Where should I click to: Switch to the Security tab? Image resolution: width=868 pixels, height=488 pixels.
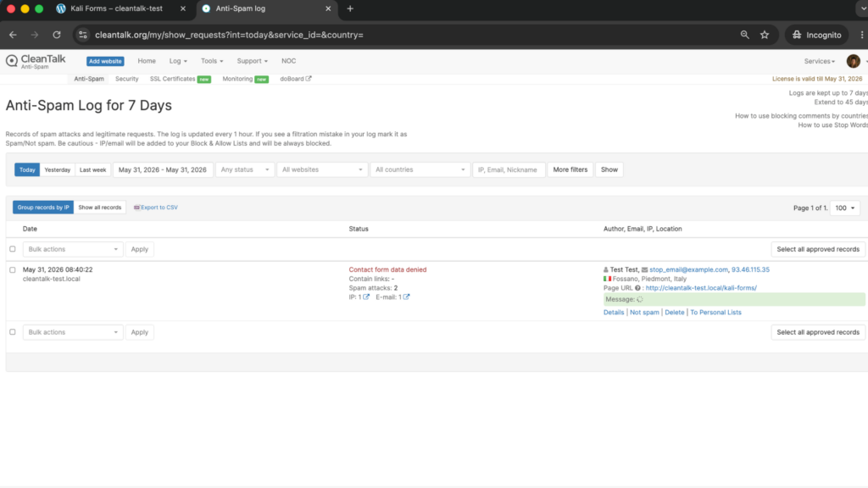[x=127, y=79]
